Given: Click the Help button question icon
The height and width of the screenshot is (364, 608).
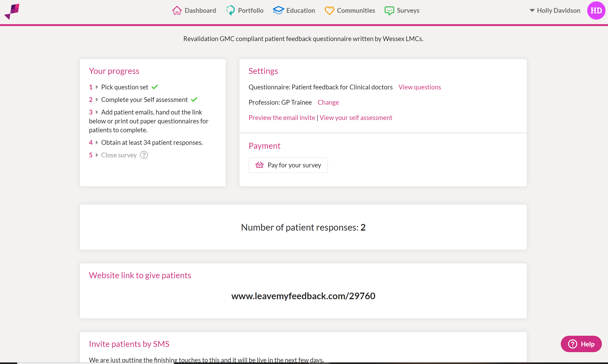Looking at the screenshot, I should 572,344.
